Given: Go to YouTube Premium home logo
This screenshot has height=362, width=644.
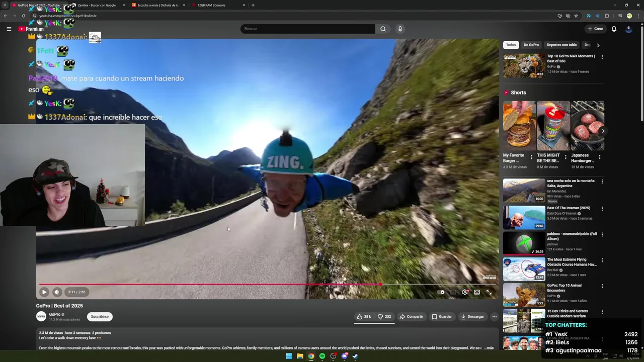Looking at the screenshot, I should point(31,29).
